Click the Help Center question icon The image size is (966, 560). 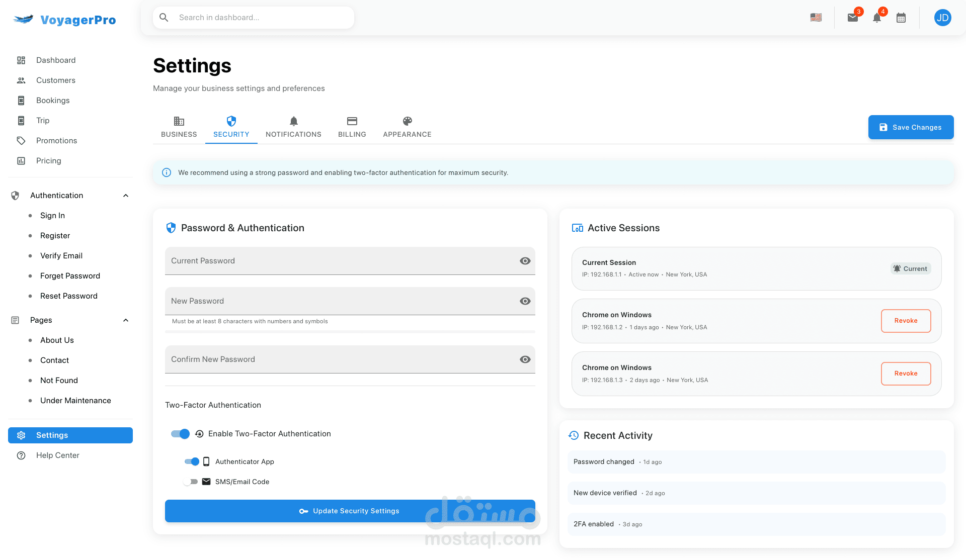click(x=21, y=455)
